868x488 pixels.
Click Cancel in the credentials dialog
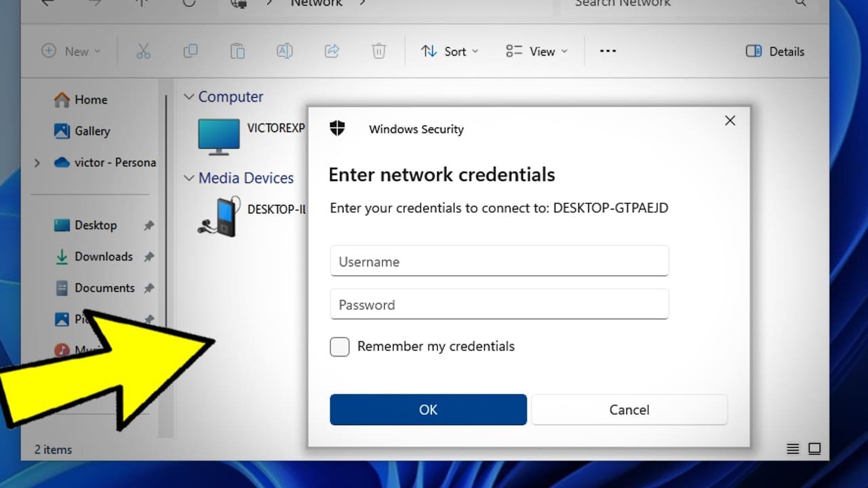click(629, 409)
